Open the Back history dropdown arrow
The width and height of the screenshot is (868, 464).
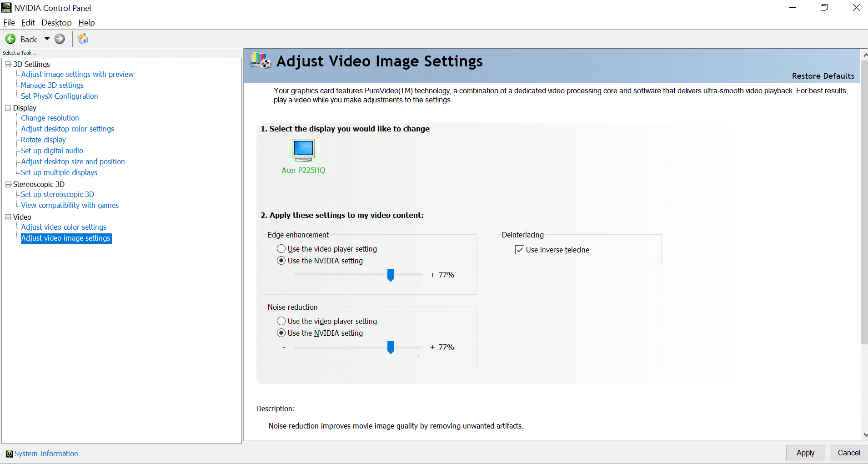tap(47, 39)
